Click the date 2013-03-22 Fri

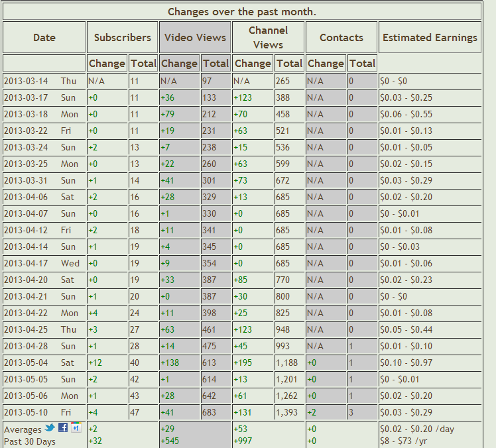38,131
